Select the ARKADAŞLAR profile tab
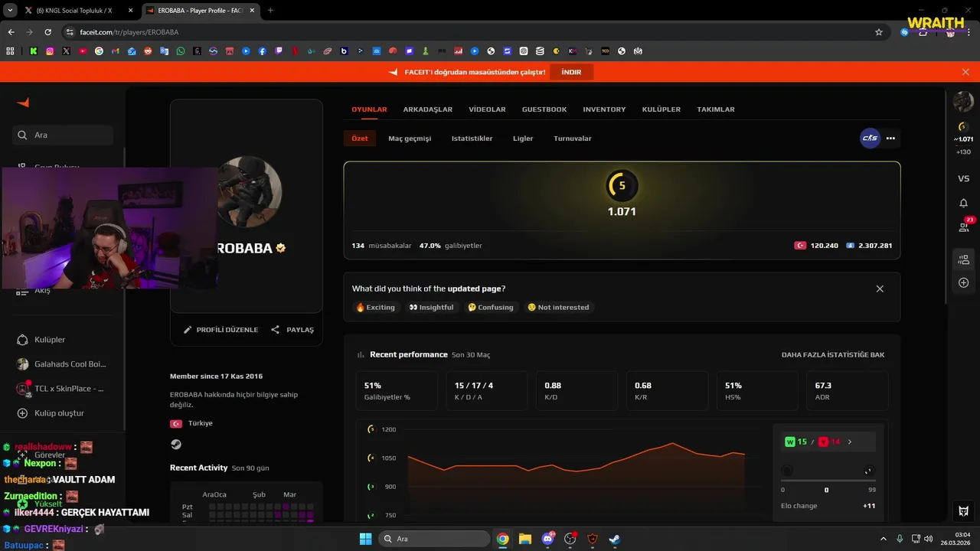The image size is (980, 551). pos(428,109)
